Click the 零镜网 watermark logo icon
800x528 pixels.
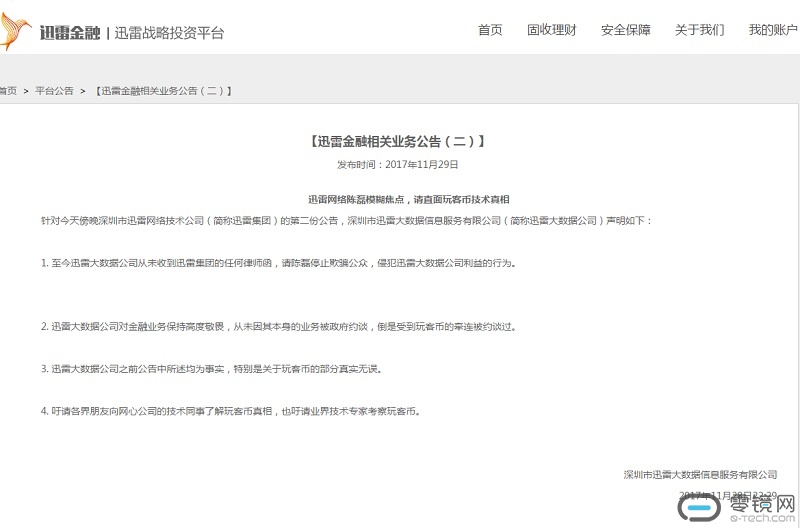click(x=699, y=510)
